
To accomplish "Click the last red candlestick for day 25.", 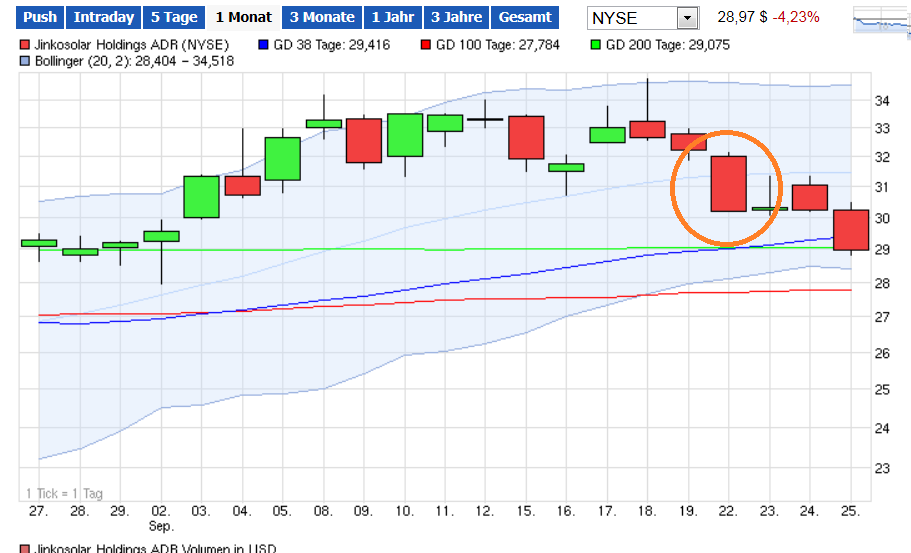I will tap(851, 230).
